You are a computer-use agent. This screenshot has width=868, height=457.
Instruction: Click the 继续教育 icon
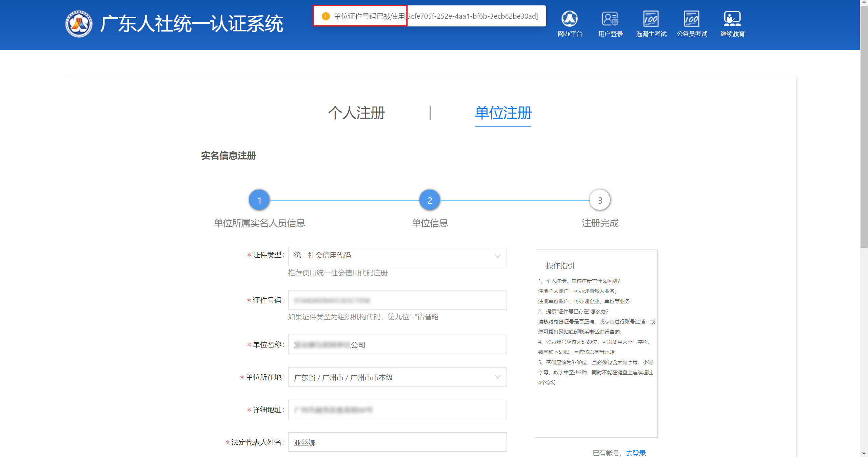(732, 19)
